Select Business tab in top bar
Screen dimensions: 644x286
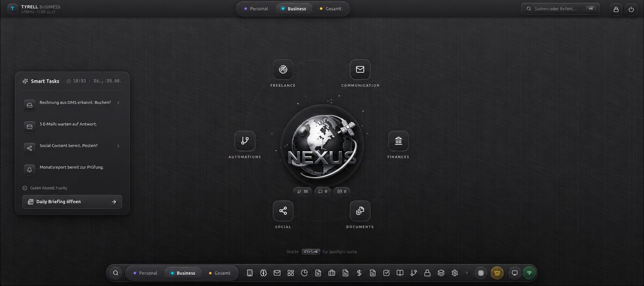[294, 9]
